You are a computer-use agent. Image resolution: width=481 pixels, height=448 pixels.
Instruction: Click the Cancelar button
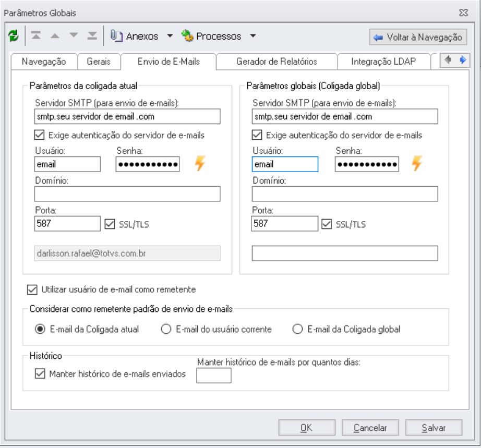pos(370,428)
